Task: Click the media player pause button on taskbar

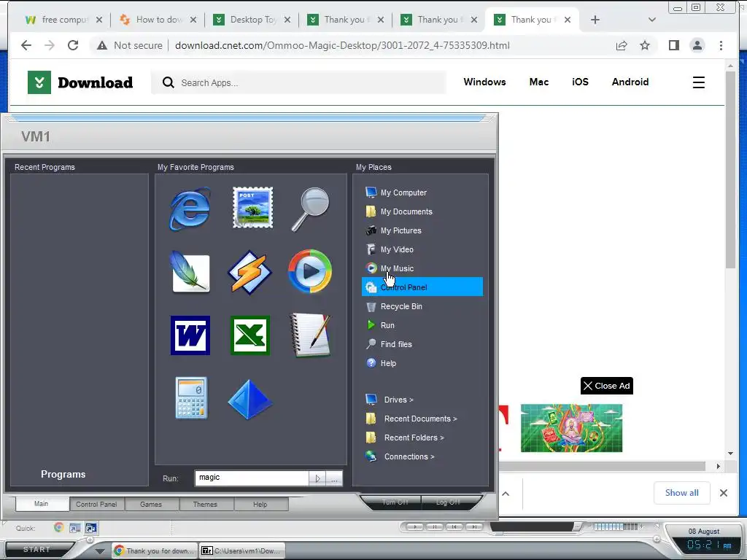Action: (435, 526)
